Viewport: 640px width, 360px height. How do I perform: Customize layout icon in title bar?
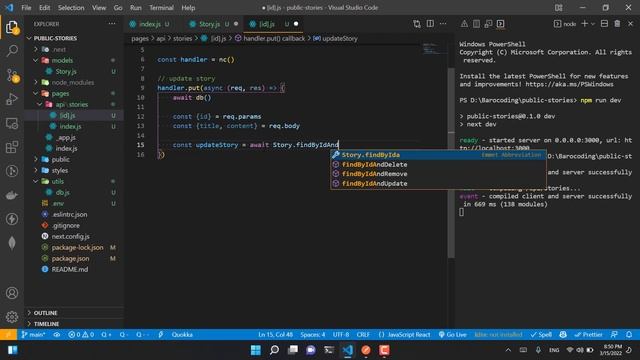(558, 8)
